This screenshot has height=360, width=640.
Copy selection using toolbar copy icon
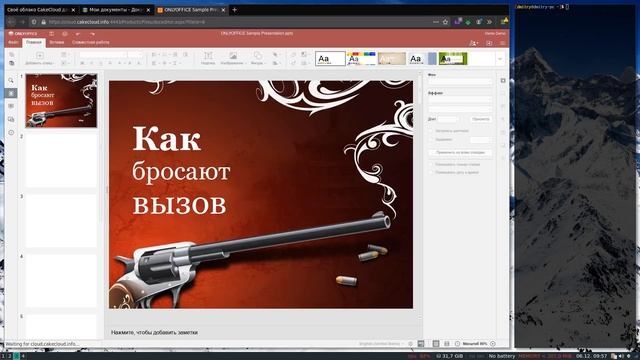coord(11,54)
